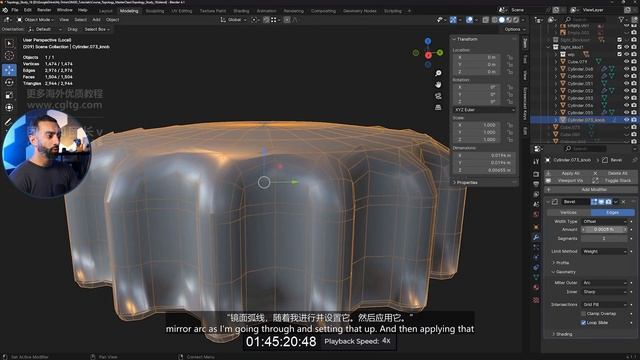This screenshot has height=360, width=640.
Task: Open the Particles properties tab icon
Action: click(x=536, y=247)
